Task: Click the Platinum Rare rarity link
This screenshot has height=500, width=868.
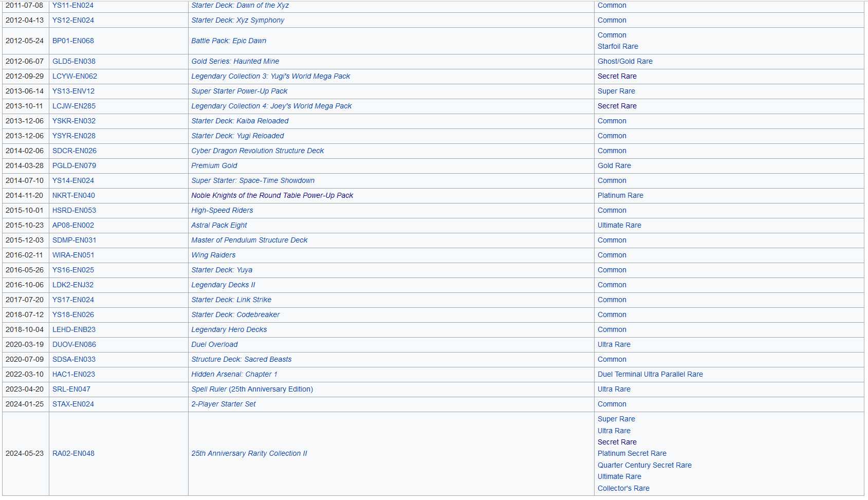Action: click(620, 195)
